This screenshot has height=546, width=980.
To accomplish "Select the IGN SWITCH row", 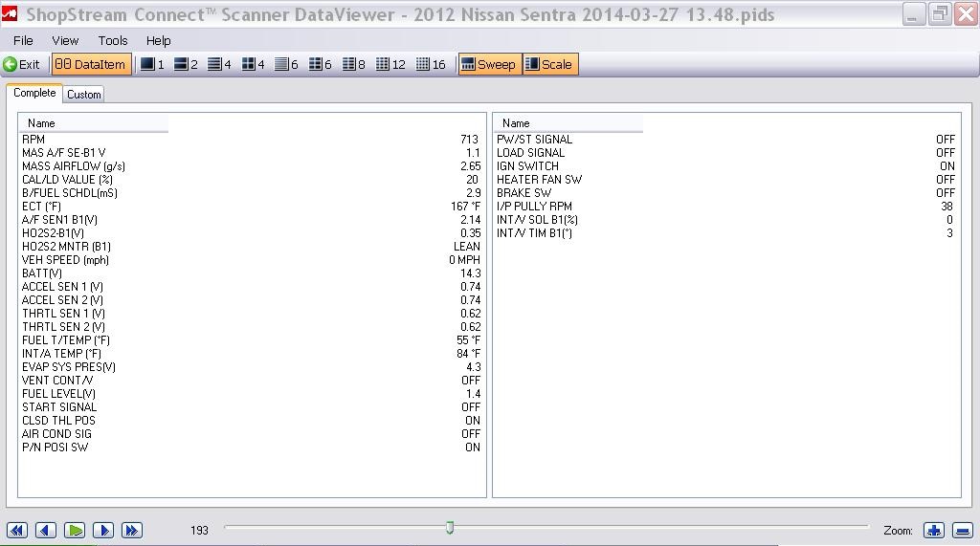I will pyautogui.click(x=726, y=166).
